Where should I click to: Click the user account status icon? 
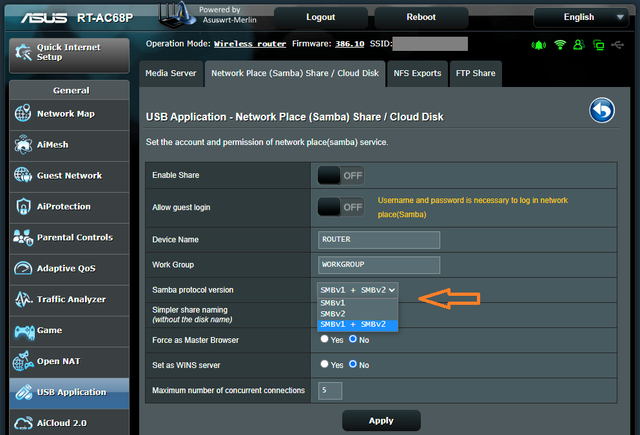coord(579,44)
